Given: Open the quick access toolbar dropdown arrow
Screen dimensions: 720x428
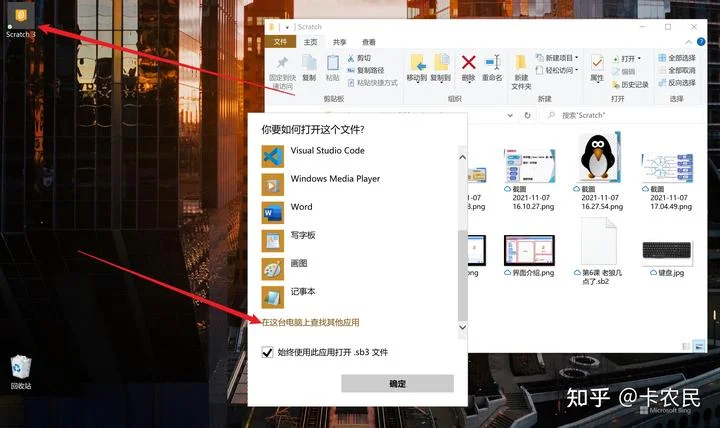Looking at the screenshot, I should tap(287, 27).
